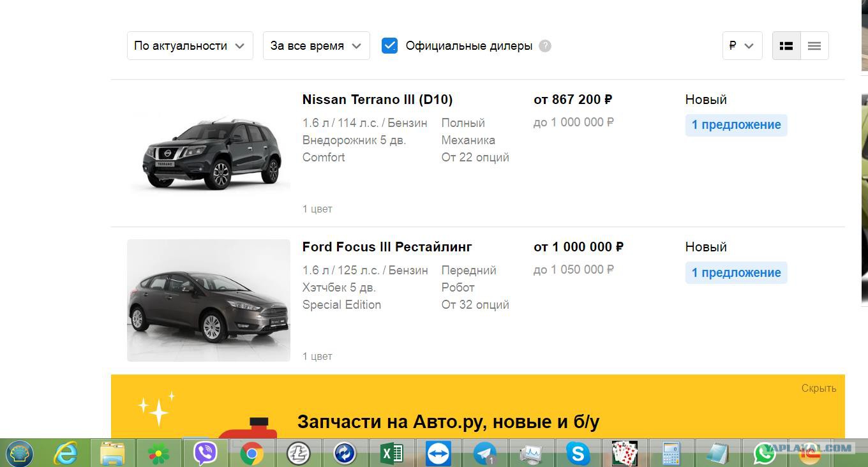Launch Internet Explorer from the taskbar

(65, 454)
